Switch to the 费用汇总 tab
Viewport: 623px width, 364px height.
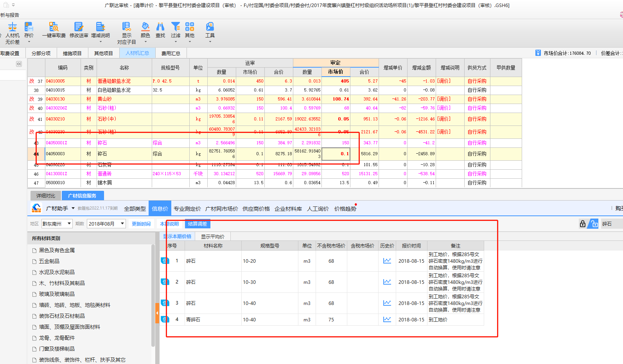[x=171, y=53]
